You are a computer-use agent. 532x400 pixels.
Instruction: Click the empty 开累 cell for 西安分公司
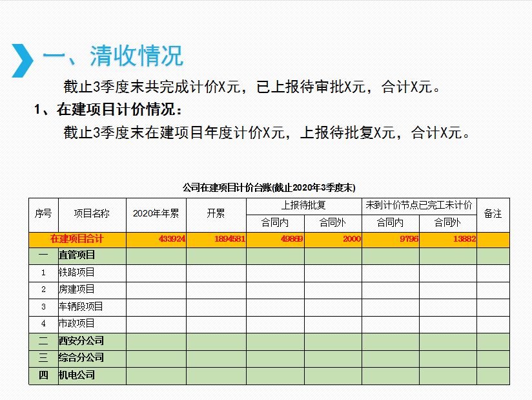[216, 342]
